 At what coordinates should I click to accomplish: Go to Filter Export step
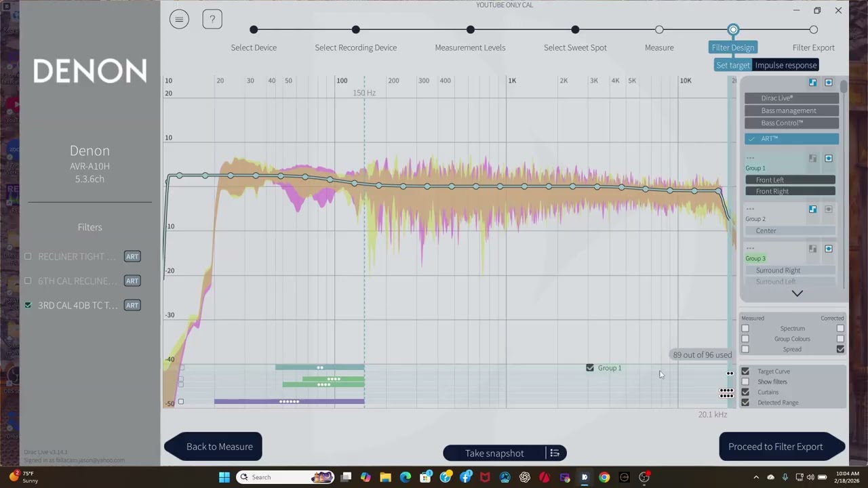coord(814,30)
